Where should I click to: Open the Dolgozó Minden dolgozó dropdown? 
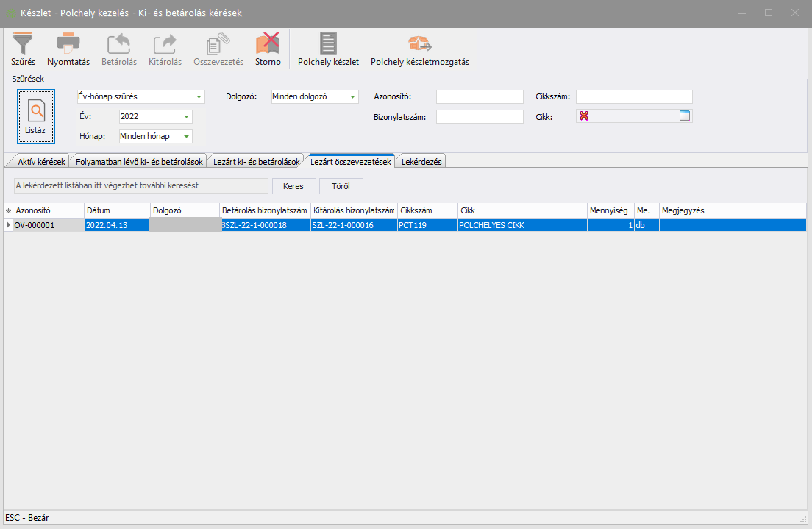coord(352,97)
